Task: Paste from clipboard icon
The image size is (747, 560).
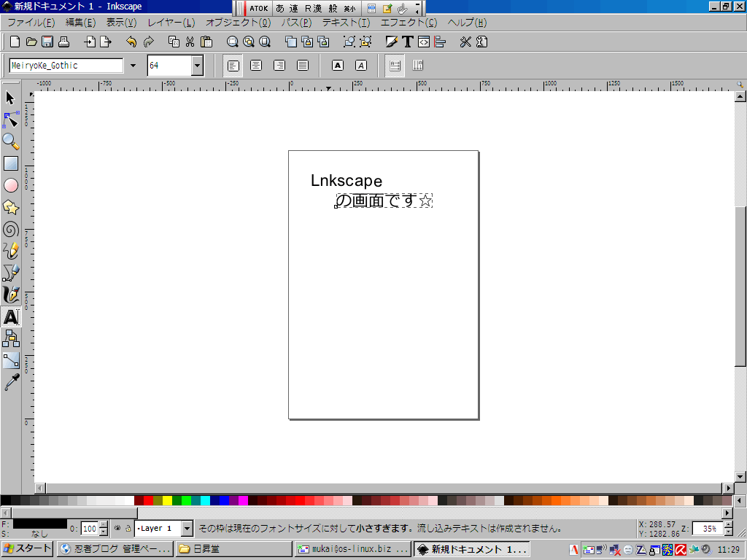Action: click(x=206, y=42)
